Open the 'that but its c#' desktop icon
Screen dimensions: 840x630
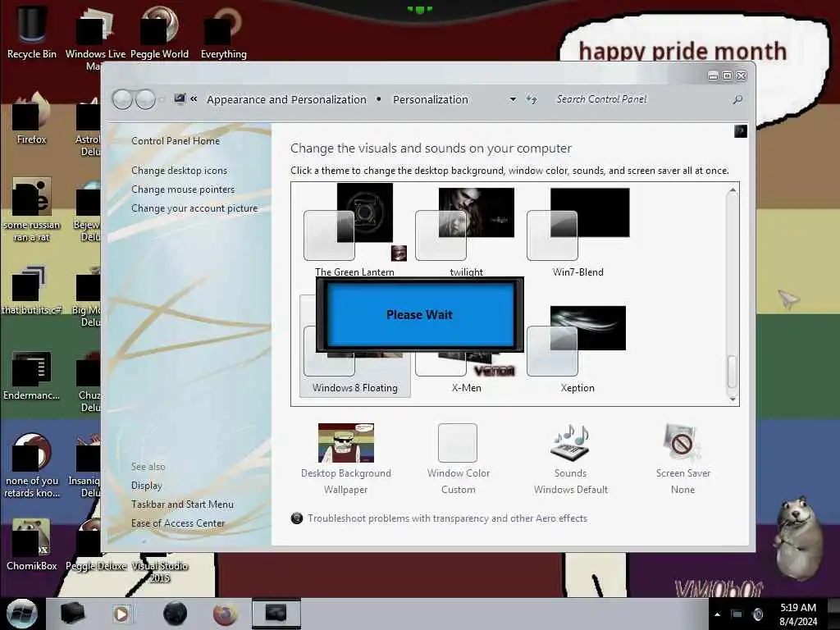pyautogui.click(x=32, y=290)
